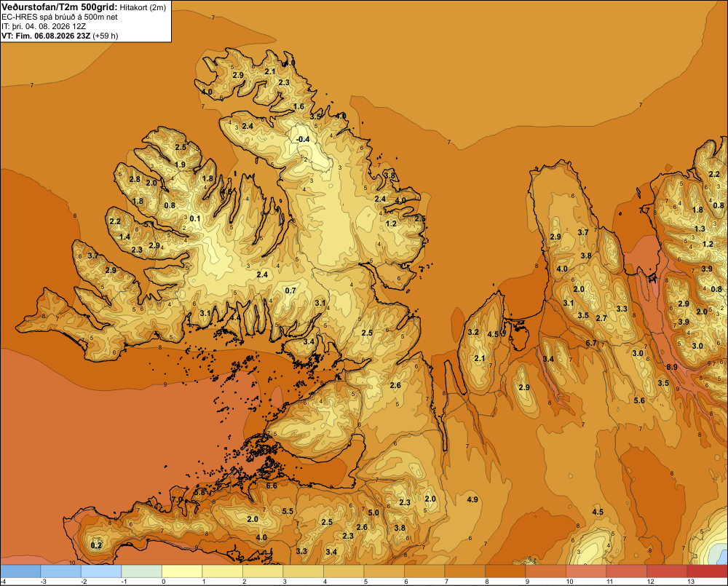Select the orange legend swatch between 7 and 8
This screenshot has height=586, width=728.
point(464,571)
